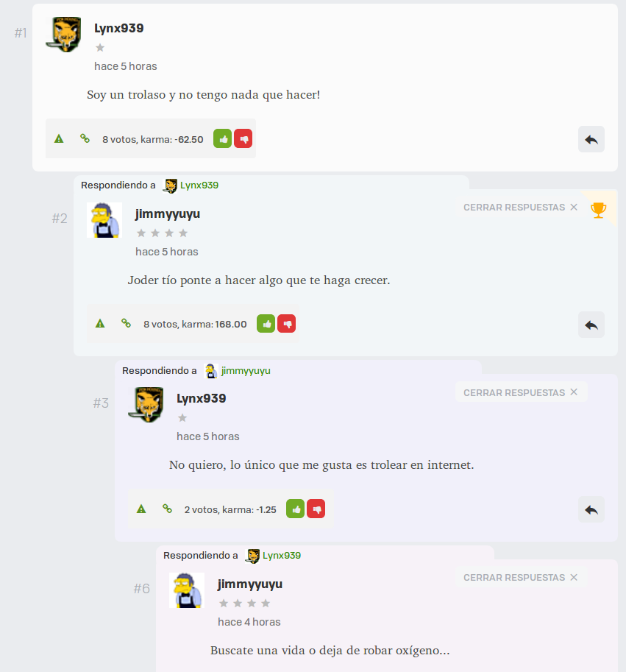Open Lynx939 avatar on comment #1

[x=64, y=35]
